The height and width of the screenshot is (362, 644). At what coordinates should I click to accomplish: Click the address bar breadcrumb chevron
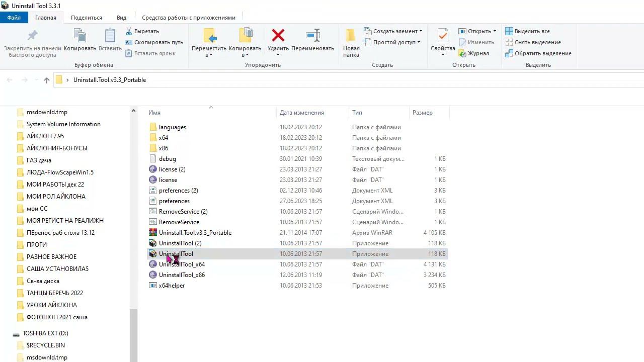67,80
